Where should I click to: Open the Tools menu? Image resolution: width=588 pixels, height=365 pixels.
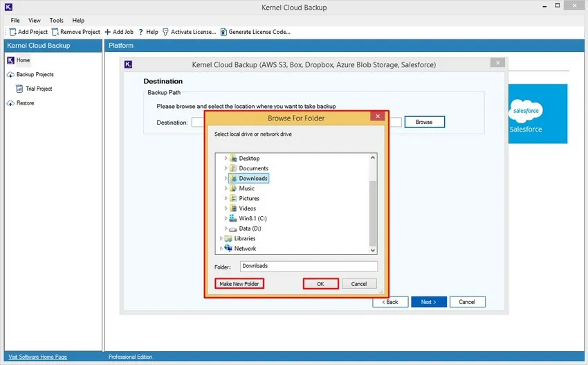56,20
